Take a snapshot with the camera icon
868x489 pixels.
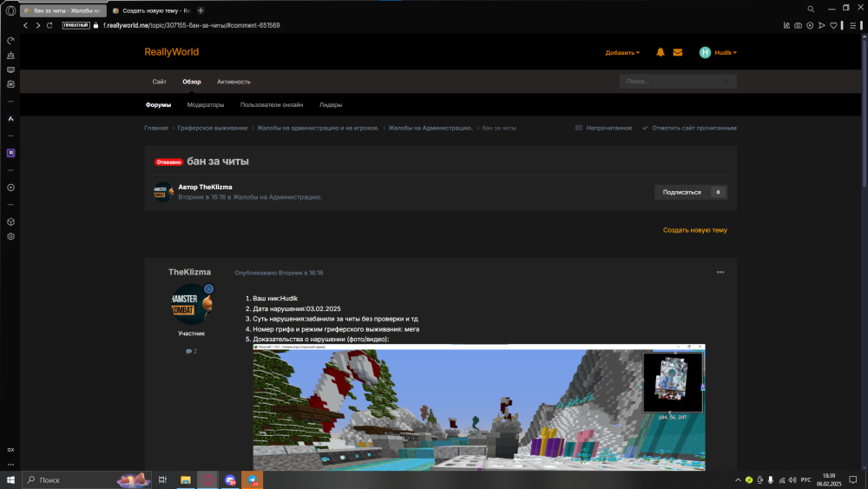click(799, 25)
